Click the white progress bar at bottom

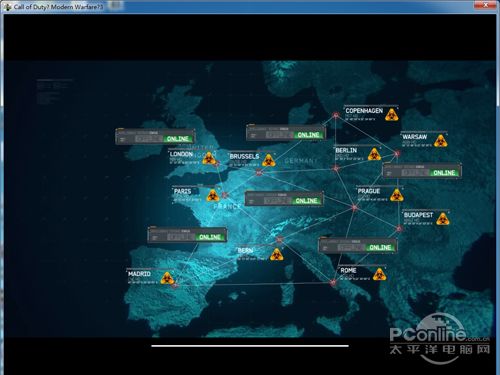click(x=250, y=346)
